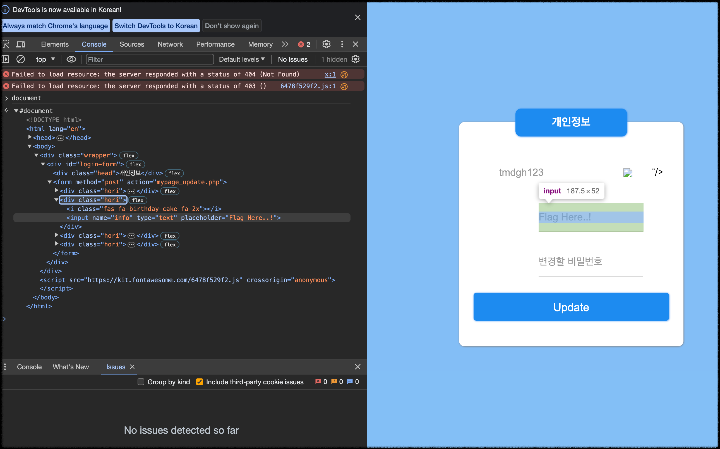This screenshot has height=449, width=720.
Task: Click the 1 hidden messages label
Action: point(334,59)
